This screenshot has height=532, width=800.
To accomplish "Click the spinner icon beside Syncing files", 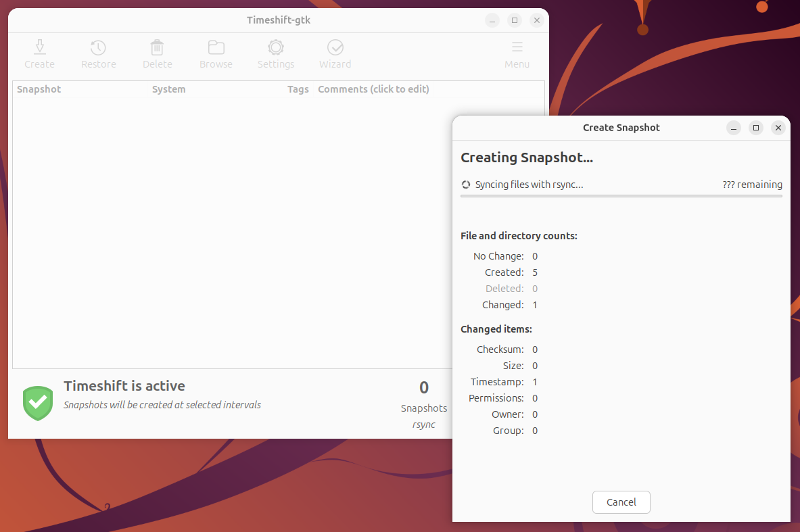I will click(466, 185).
